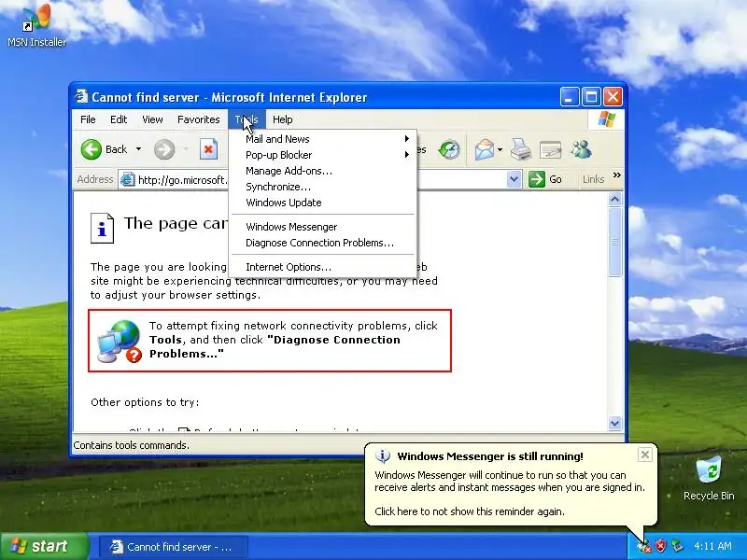Click here to not show reminder again
This screenshot has width=747, height=560.
[470, 511]
